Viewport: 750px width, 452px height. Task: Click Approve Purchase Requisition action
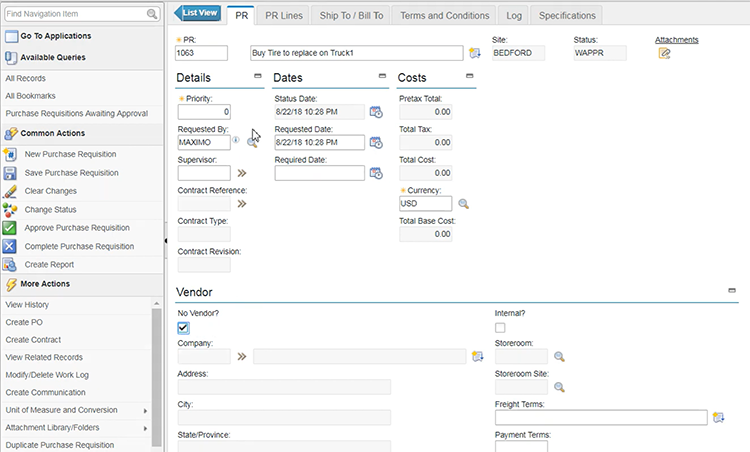click(x=77, y=227)
